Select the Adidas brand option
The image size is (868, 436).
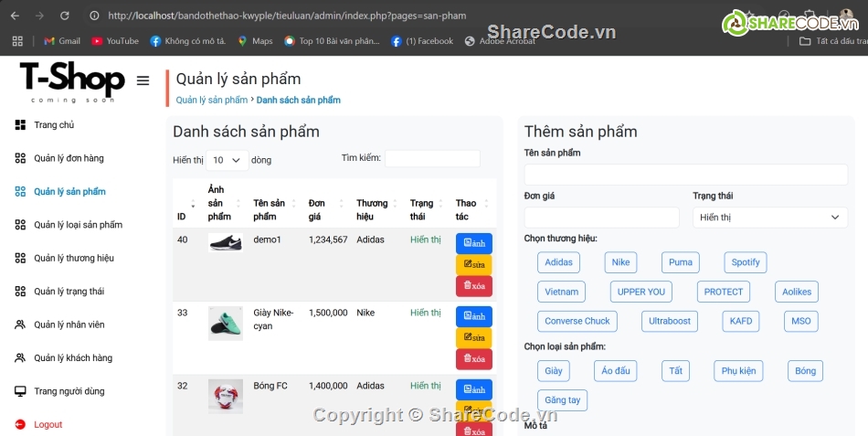tap(558, 262)
